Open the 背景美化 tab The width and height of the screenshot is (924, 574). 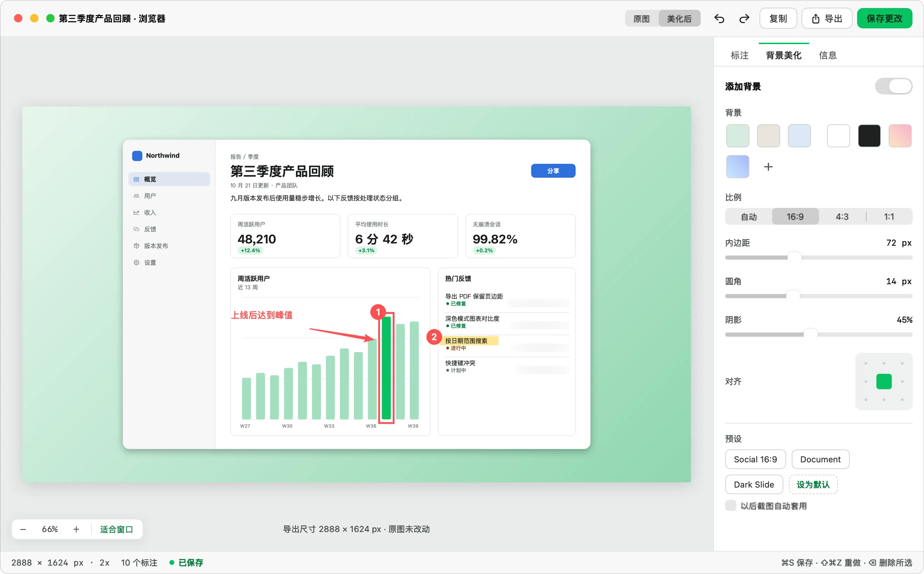click(783, 55)
